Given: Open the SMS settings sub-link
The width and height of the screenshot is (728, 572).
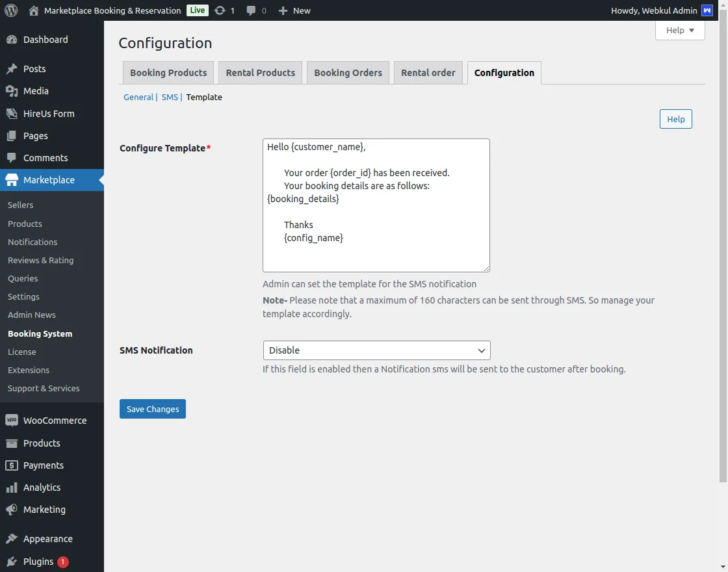Looking at the screenshot, I should point(170,97).
